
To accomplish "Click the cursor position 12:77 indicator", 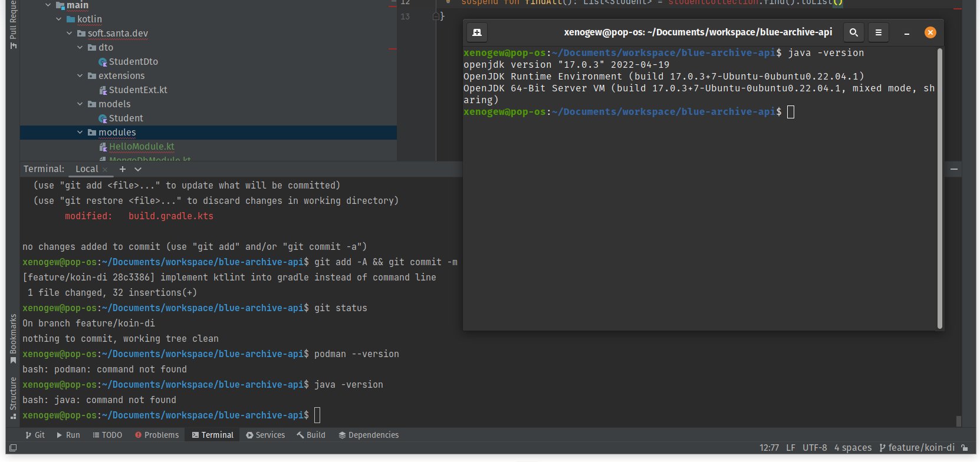I will coord(769,448).
